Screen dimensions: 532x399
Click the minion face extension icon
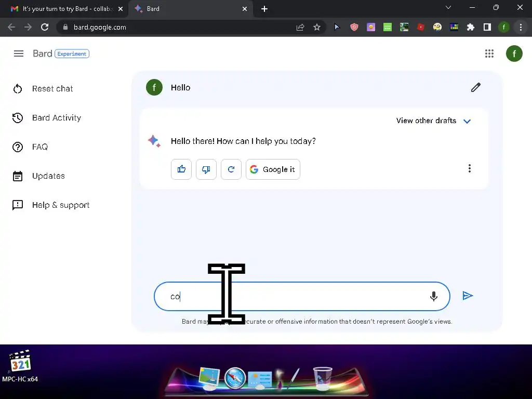[x=437, y=27]
